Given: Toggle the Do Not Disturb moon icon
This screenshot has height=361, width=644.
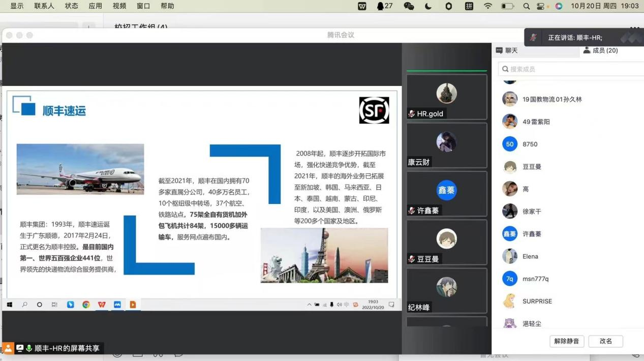Looking at the screenshot, I should coord(428,6).
